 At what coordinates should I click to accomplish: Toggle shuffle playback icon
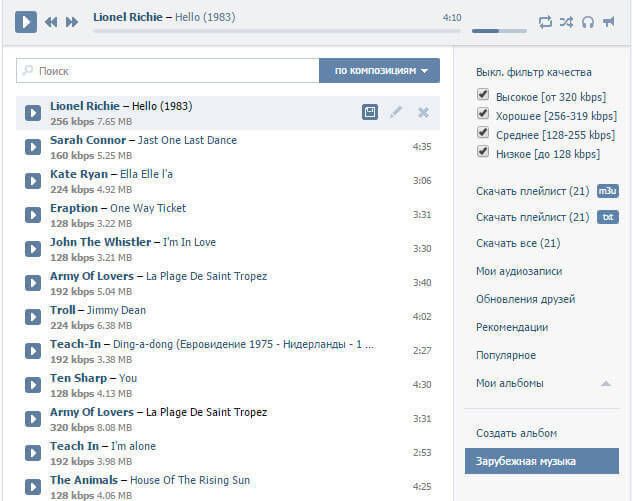click(566, 22)
